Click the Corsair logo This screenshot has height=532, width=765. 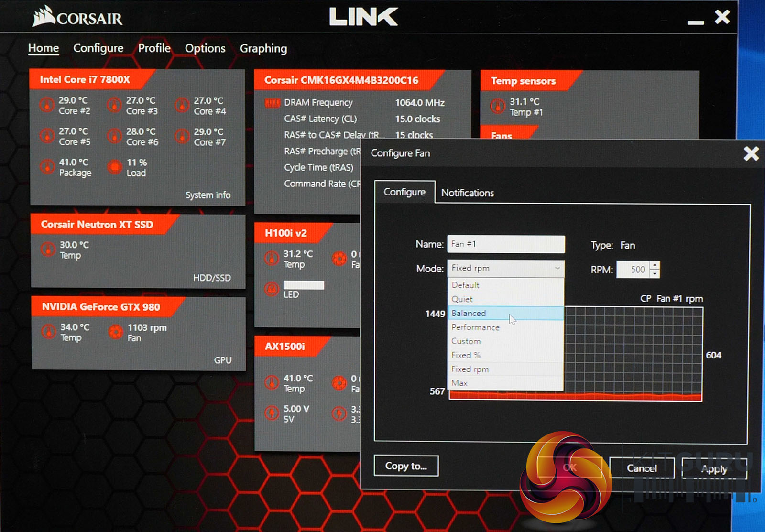pos(77,17)
